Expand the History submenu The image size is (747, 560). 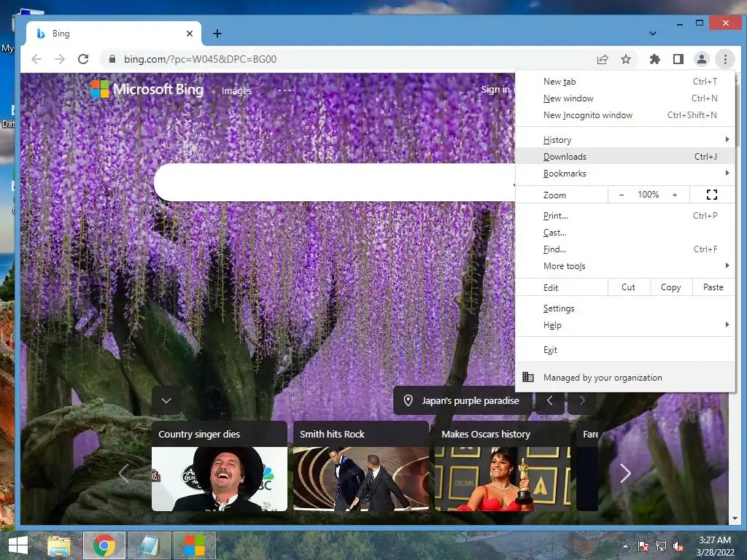click(x=624, y=140)
